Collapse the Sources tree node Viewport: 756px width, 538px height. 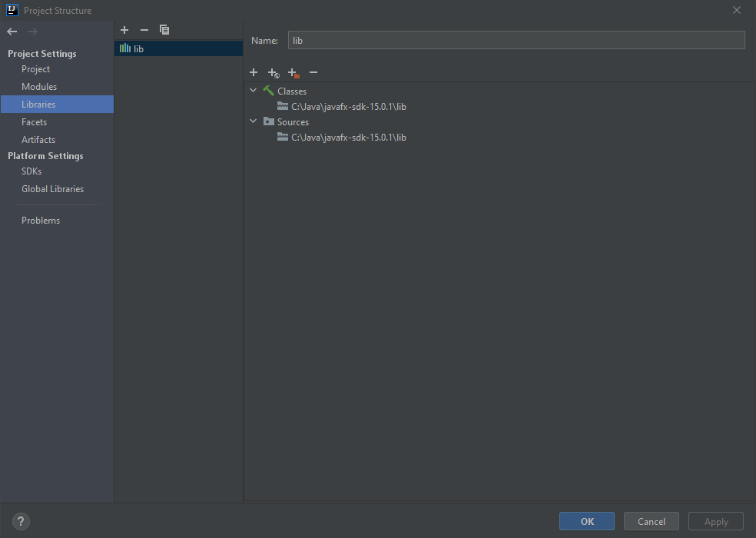[x=254, y=121]
